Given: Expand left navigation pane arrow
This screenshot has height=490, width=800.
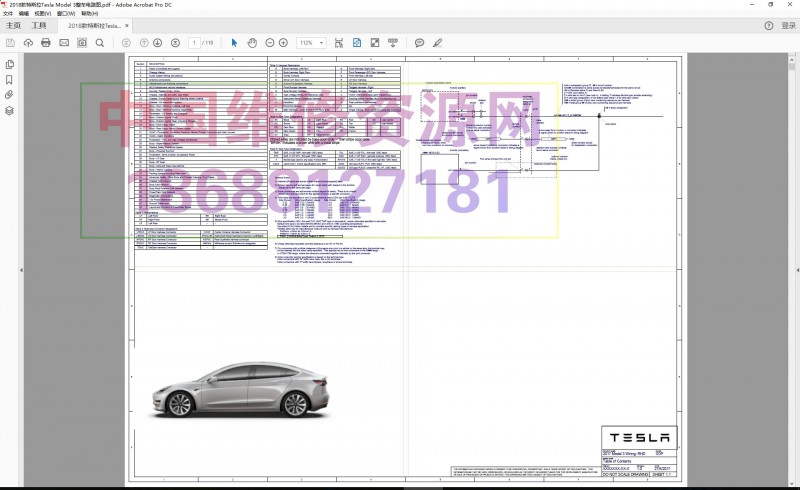Looking at the screenshot, I should click(x=21, y=270).
